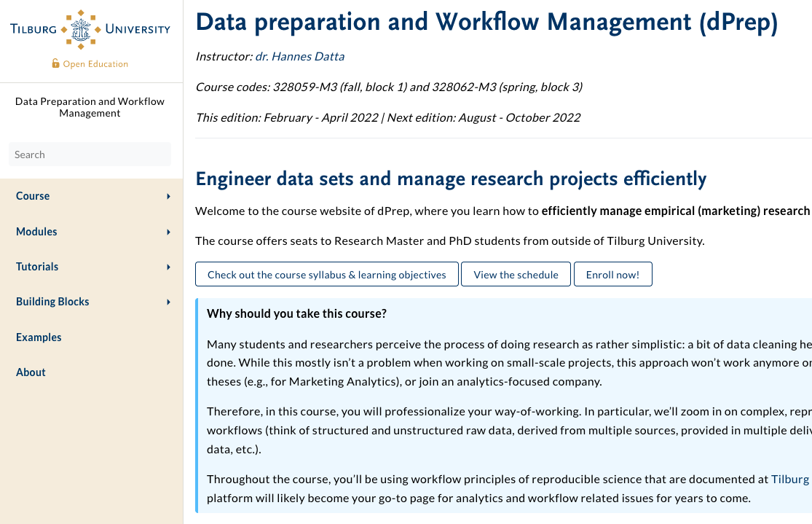
Task: Click the Open Education padlock icon
Action: [x=55, y=63]
